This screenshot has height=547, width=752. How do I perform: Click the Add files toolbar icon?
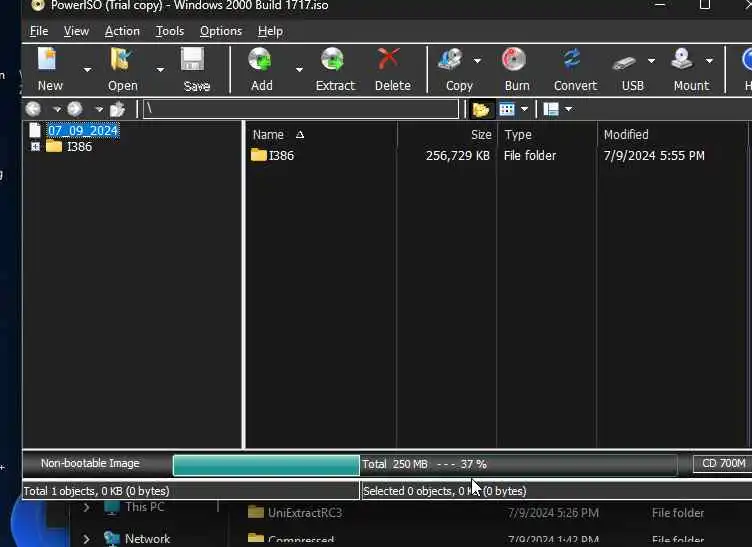click(x=260, y=59)
